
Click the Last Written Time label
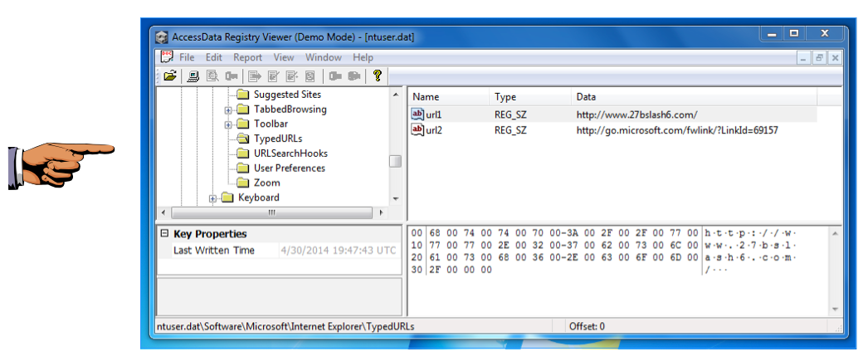click(213, 251)
